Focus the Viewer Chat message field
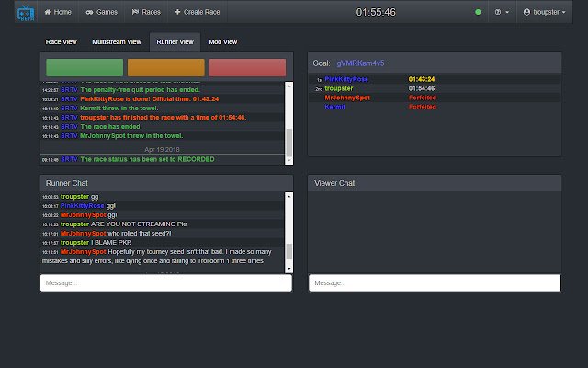588x368 pixels. click(435, 282)
